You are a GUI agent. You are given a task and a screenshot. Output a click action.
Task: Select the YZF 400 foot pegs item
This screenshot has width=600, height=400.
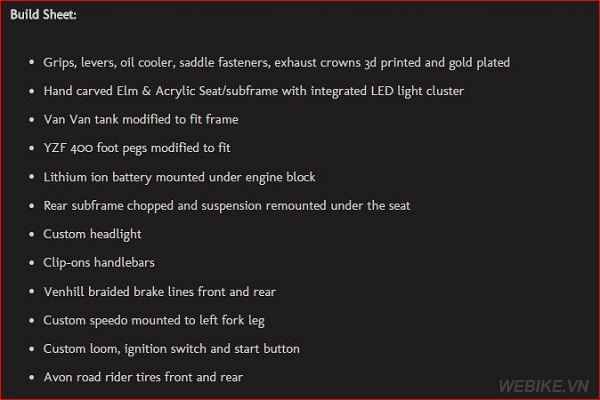(137, 148)
